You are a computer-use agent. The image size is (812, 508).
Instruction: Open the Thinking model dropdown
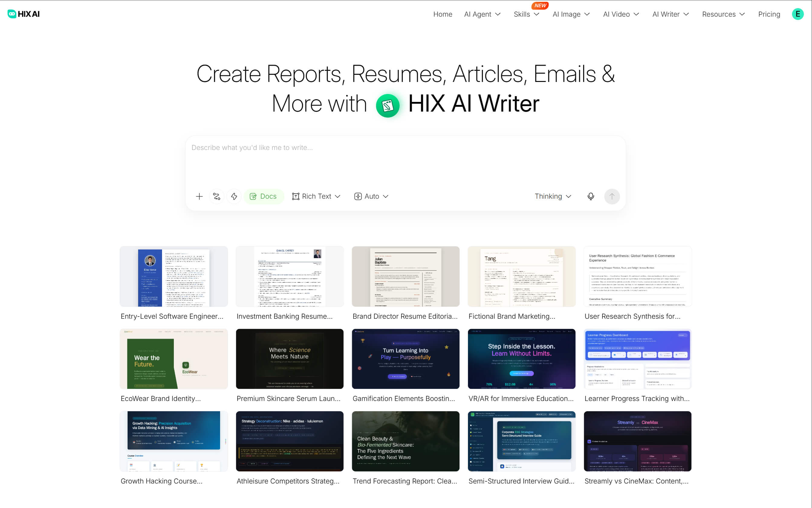coord(553,196)
